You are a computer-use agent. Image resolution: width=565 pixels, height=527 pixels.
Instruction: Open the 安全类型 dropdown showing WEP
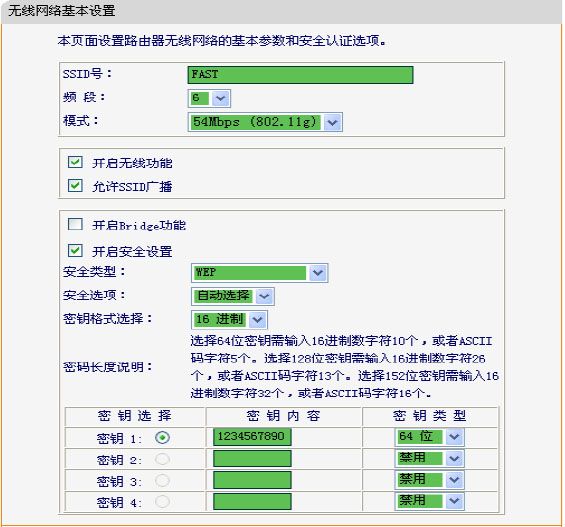click(259, 273)
